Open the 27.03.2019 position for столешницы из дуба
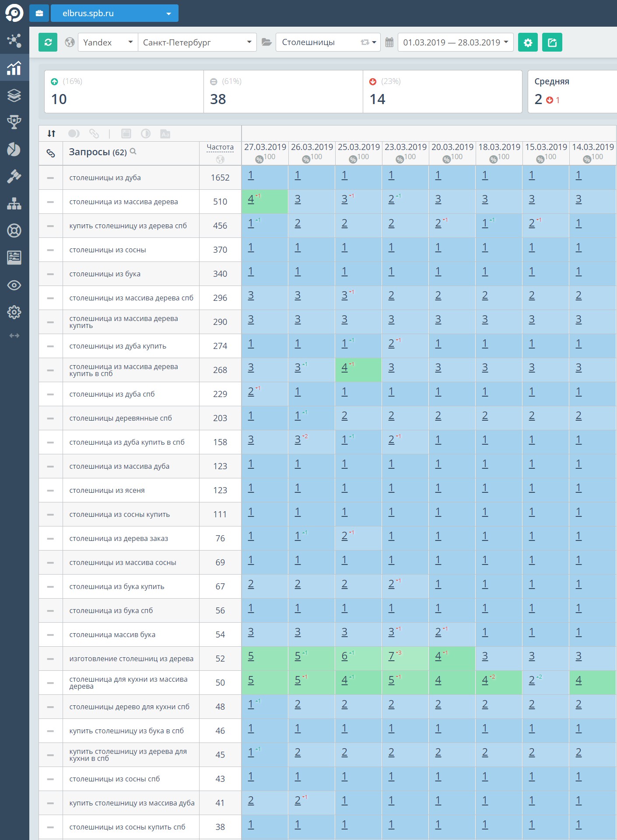The image size is (617, 840). [251, 176]
